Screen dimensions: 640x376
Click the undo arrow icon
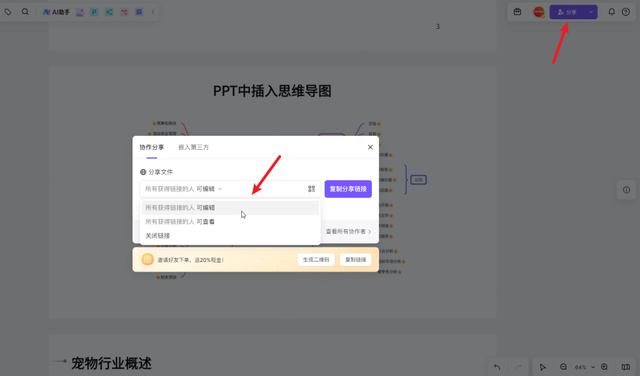point(497,367)
